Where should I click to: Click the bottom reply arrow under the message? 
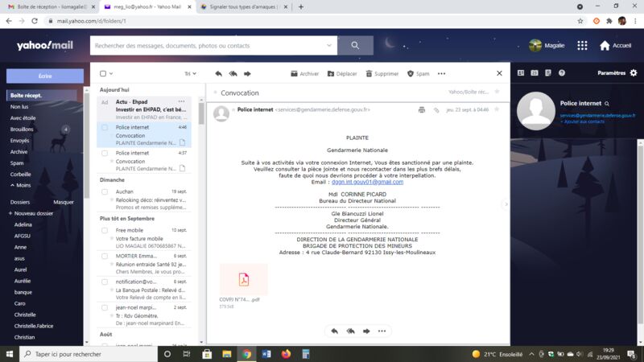pos(335,331)
